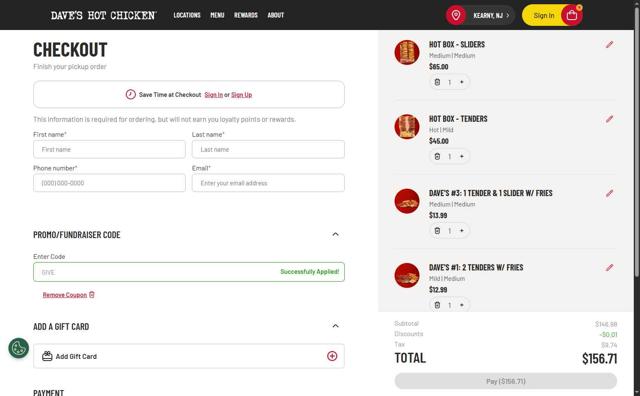
Task: Edit Dave's #1: 2 Tenders item
Action: [609, 268]
